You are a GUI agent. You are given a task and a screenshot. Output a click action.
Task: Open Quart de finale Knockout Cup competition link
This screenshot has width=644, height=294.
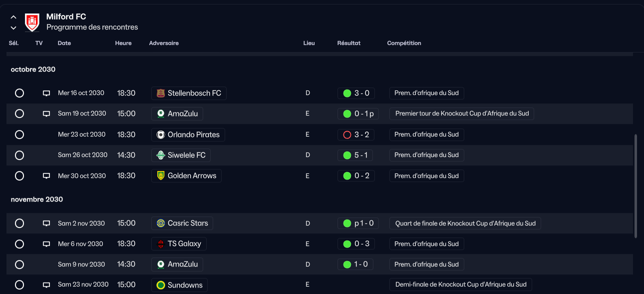pos(465,223)
